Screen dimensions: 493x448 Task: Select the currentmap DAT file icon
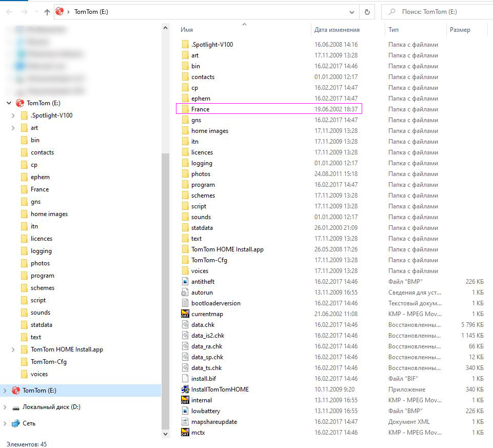(185, 314)
